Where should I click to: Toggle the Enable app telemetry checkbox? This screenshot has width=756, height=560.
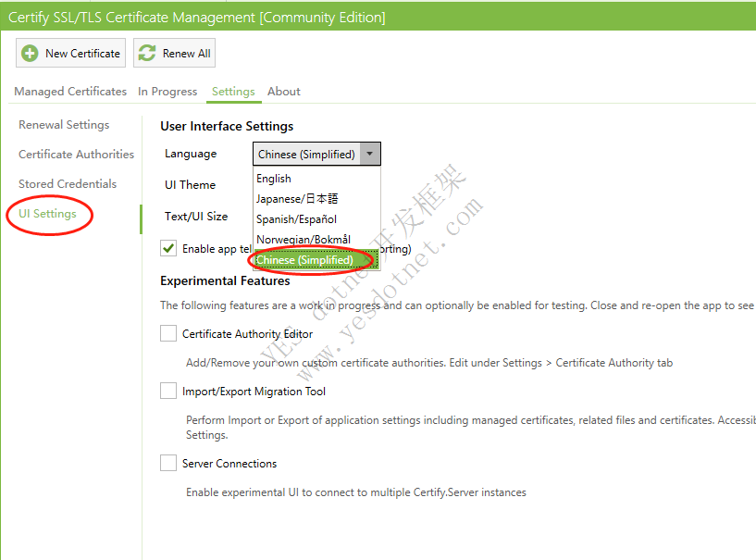pyautogui.click(x=168, y=248)
